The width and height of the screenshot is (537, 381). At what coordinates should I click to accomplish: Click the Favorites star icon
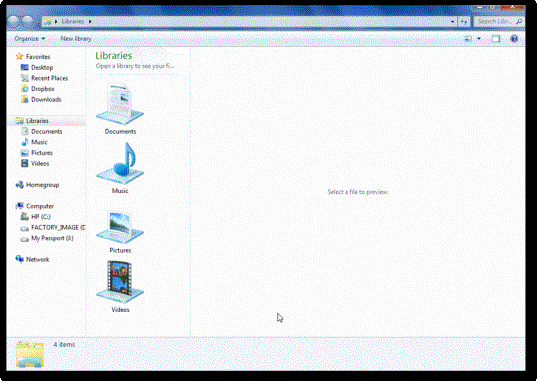point(20,56)
